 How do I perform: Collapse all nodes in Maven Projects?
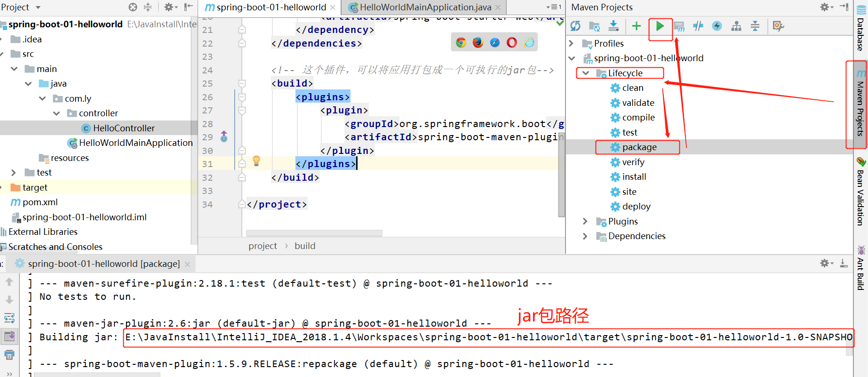(755, 26)
